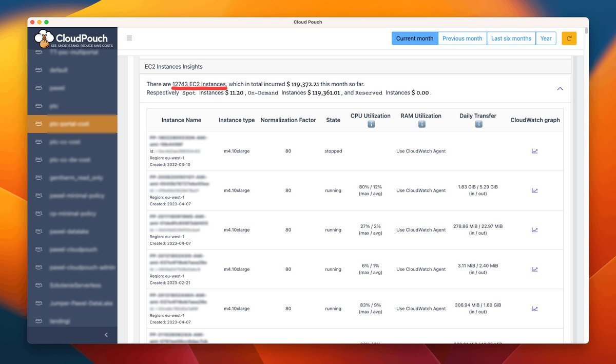The width and height of the screenshot is (616, 364).
Task: Select the default AWS profile
Action: point(72,70)
